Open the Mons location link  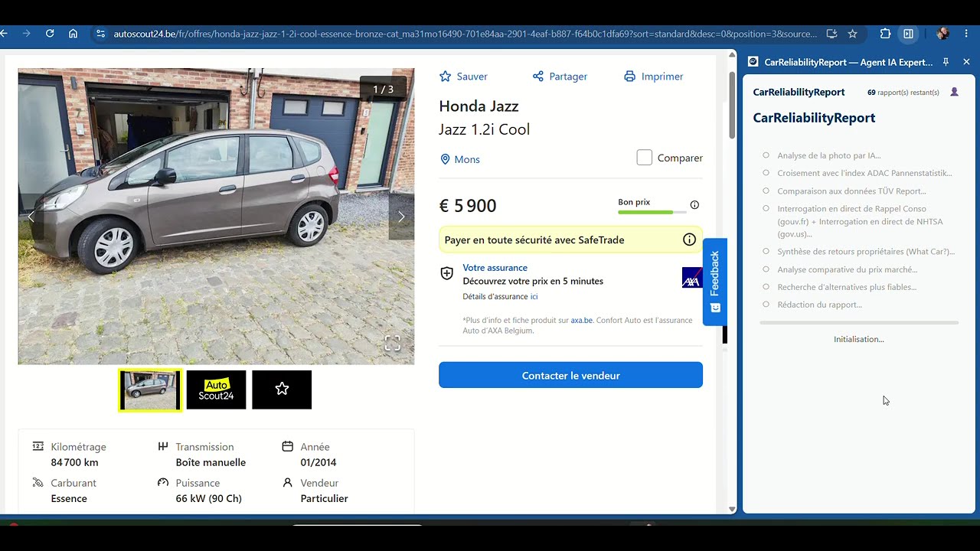click(460, 159)
